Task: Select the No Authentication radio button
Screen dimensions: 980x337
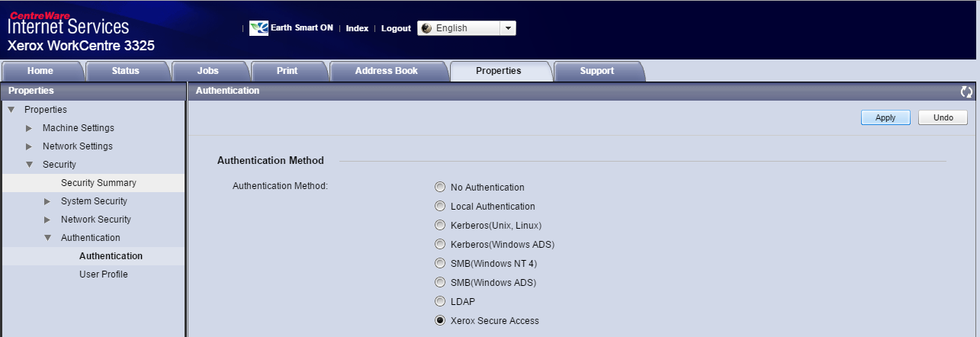Action: tap(440, 188)
